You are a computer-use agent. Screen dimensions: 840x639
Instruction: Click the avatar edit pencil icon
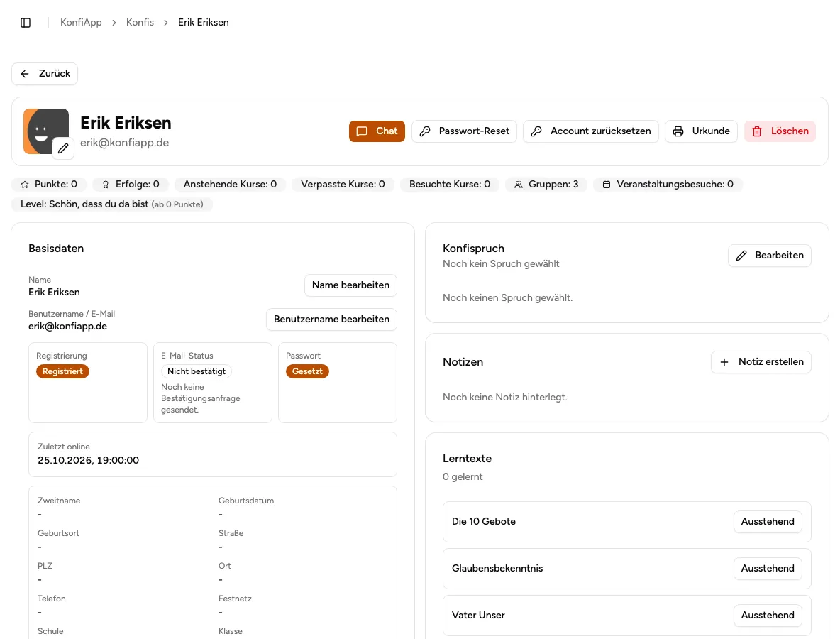pyautogui.click(x=63, y=148)
